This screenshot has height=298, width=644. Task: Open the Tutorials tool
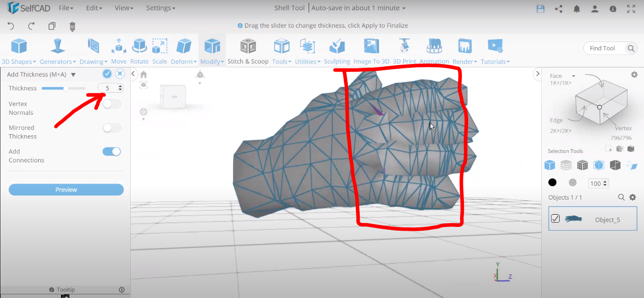(x=495, y=51)
